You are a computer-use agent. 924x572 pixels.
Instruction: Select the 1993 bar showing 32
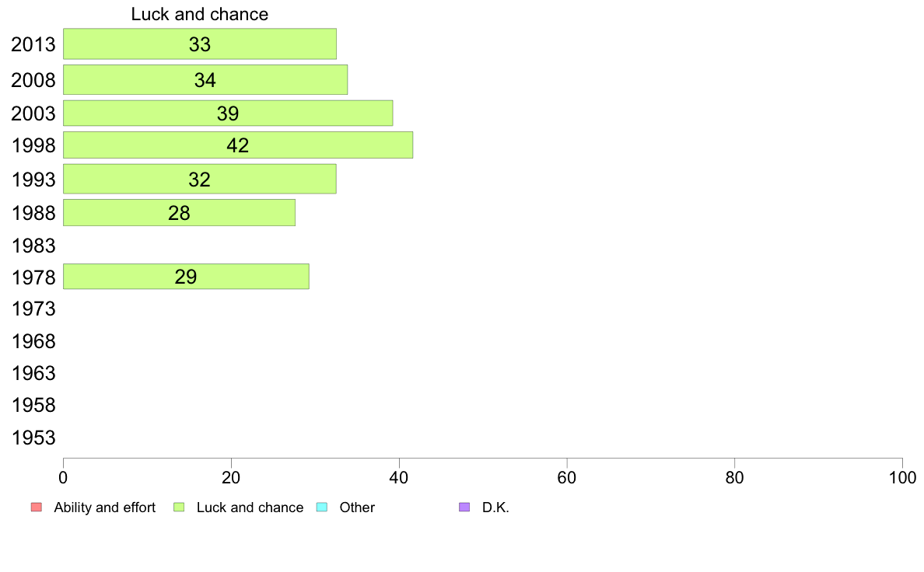[x=200, y=179]
